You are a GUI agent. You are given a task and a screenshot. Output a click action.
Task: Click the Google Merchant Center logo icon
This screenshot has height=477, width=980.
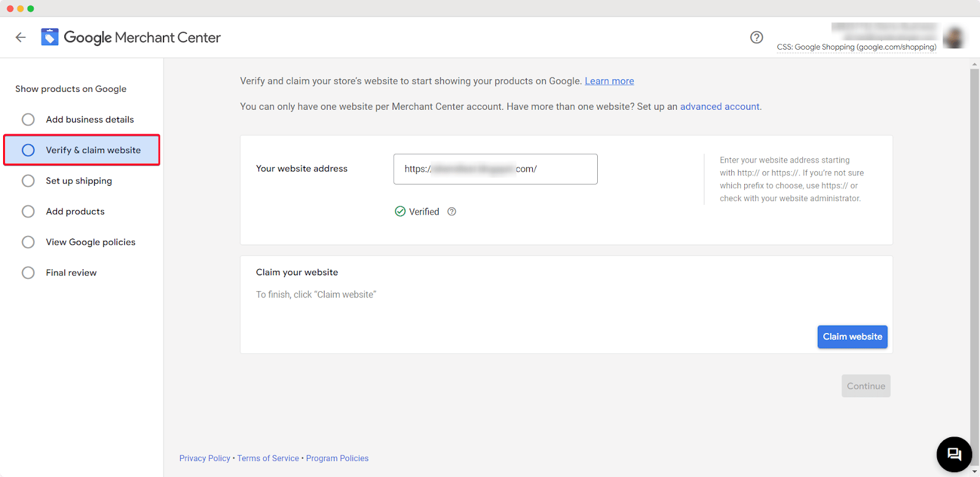[x=50, y=37]
